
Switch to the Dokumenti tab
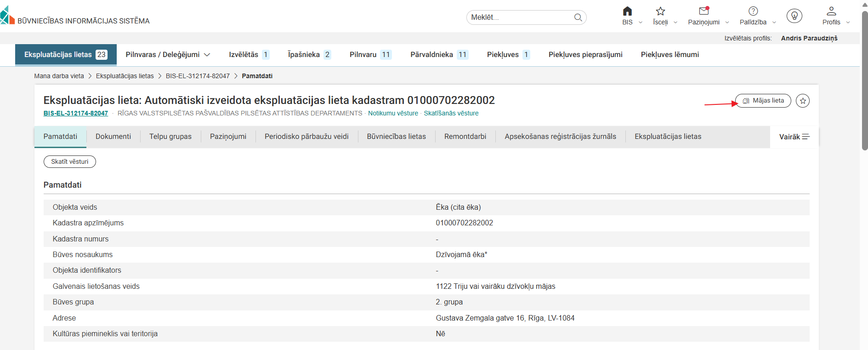coord(113,137)
